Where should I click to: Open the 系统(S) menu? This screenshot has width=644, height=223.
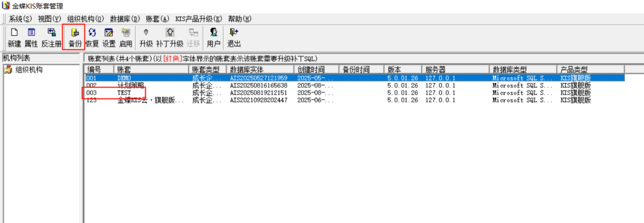pyautogui.click(x=20, y=19)
